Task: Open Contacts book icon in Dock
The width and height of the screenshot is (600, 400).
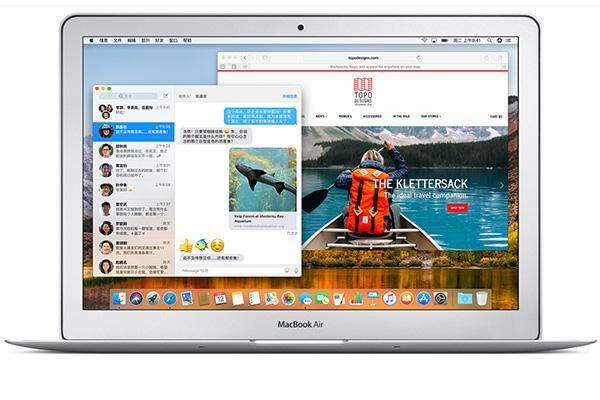Action: (x=204, y=298)
